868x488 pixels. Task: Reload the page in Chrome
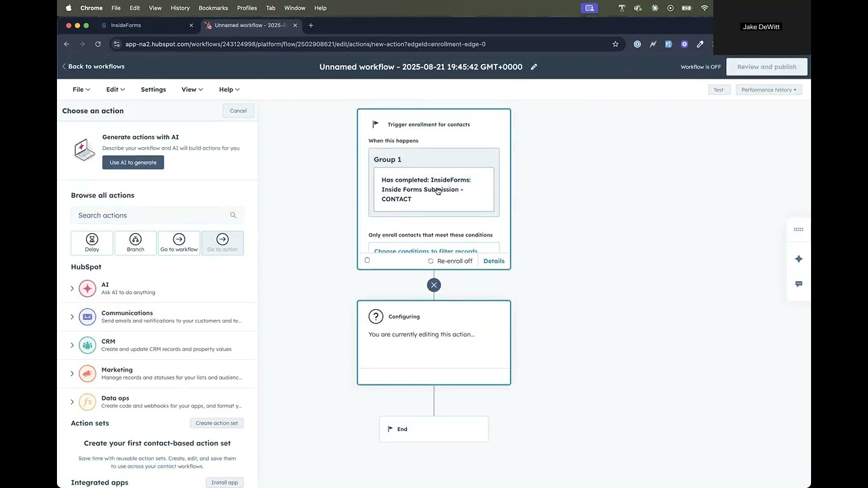98,44
